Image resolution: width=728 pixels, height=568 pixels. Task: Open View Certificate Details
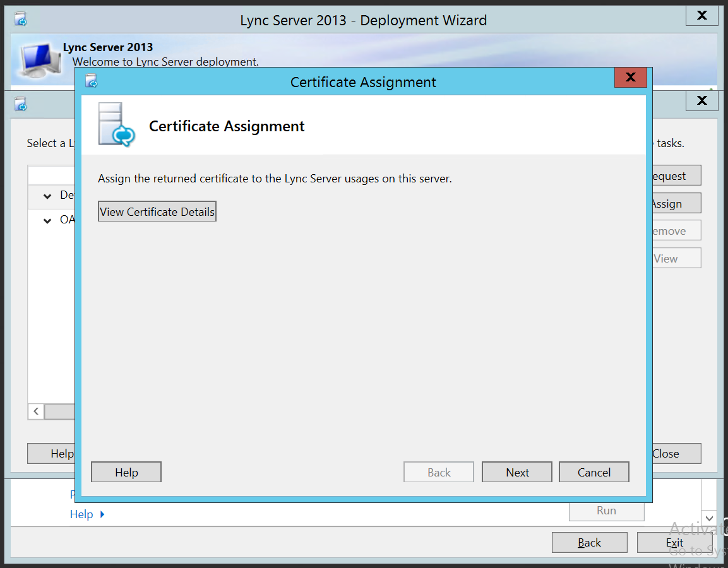click(157, 211)
